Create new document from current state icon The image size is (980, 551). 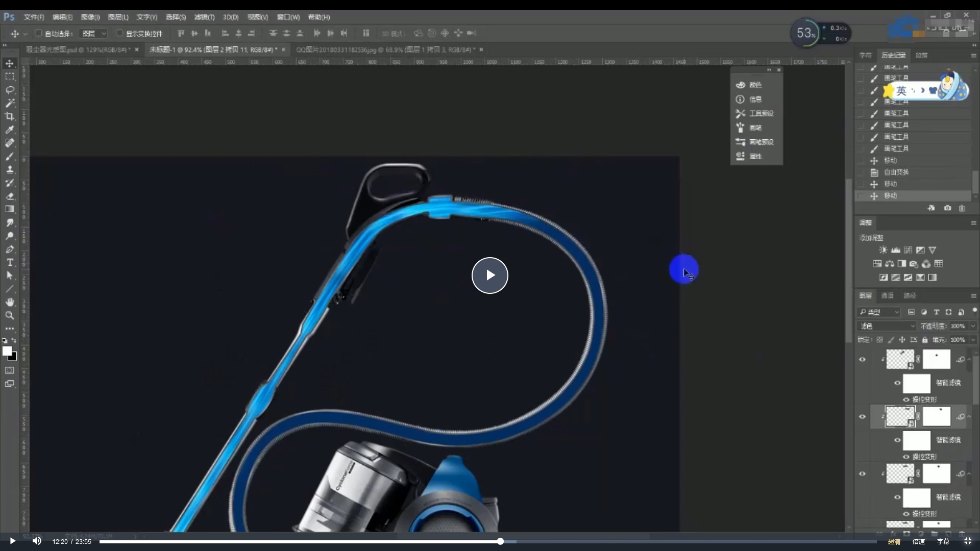coord(932,208)
